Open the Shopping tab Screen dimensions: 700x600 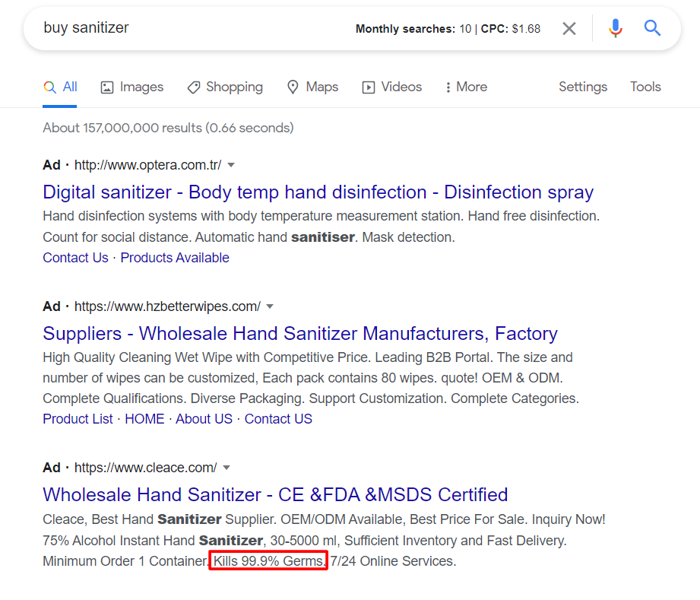[x=225, y=87]
